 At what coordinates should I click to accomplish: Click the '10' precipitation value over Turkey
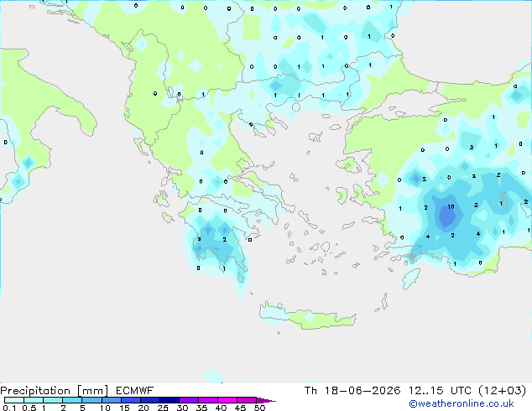tap(451, 206)
